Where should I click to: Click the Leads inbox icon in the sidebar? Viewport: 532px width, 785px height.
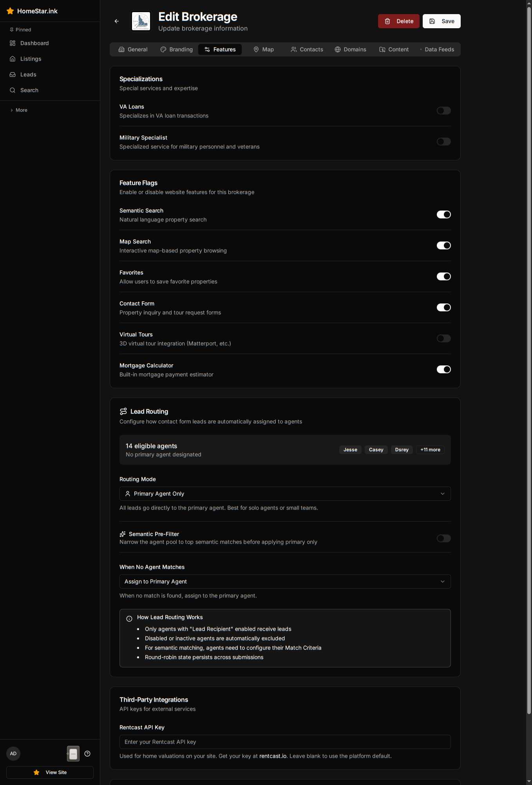click(13, 75)
